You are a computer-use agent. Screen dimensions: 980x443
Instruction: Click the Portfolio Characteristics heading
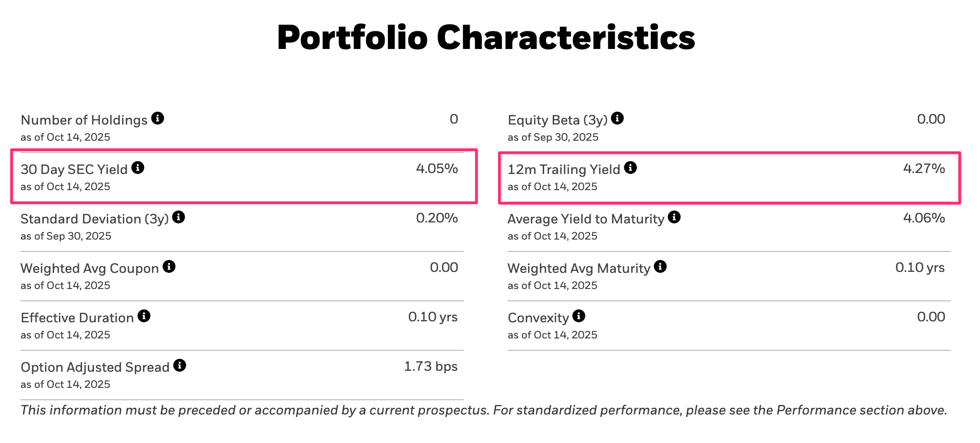(486, 38)
